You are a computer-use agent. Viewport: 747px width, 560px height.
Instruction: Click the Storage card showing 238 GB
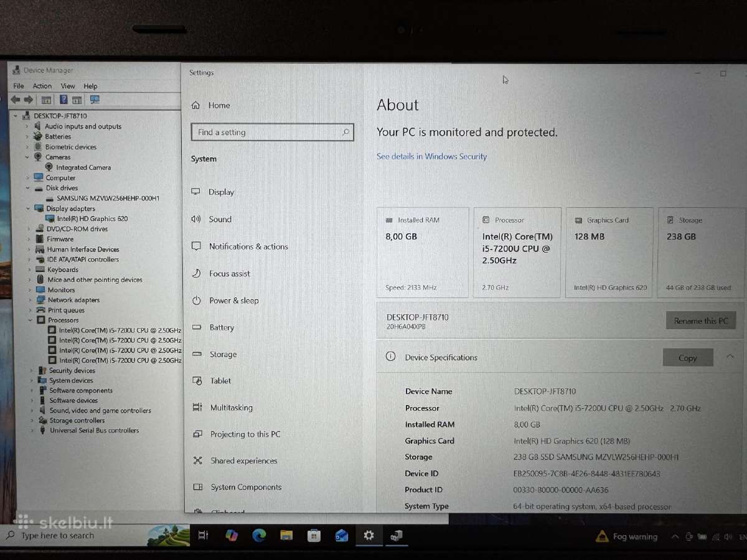click(701, 253)
